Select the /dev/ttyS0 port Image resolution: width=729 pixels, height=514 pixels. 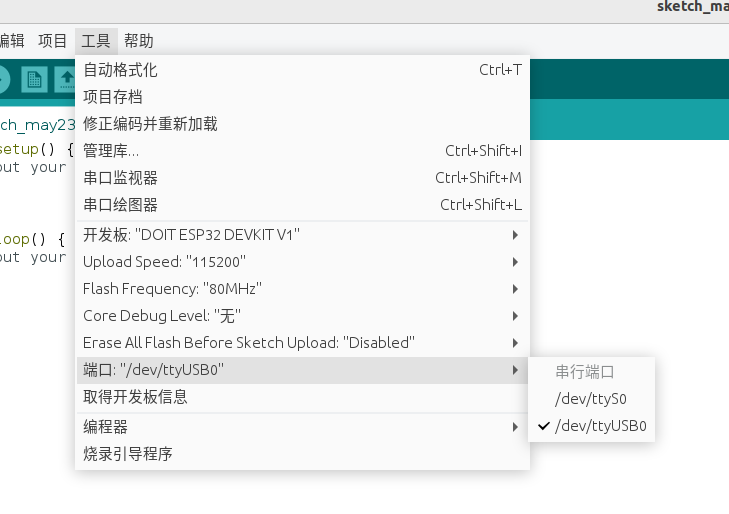tap(591, 399)
